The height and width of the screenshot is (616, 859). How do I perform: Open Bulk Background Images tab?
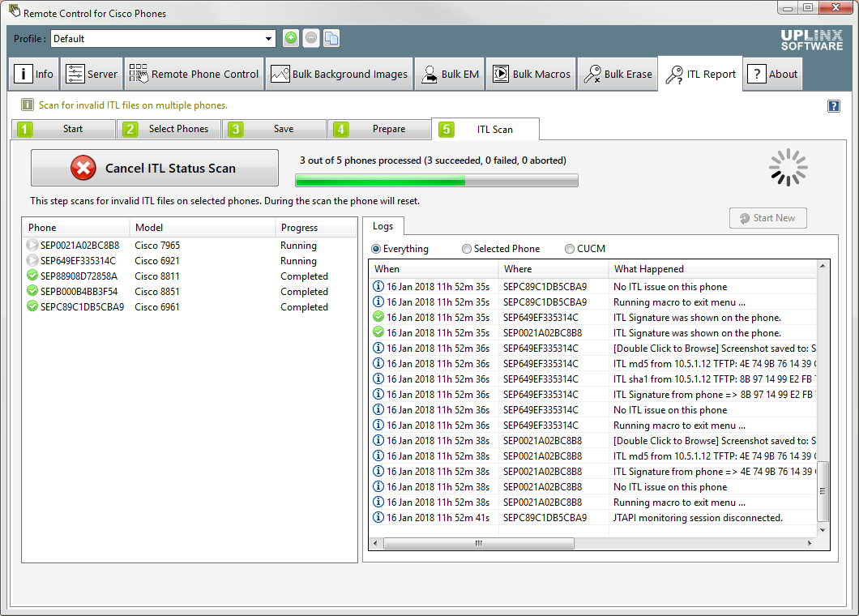click(339, 74)
